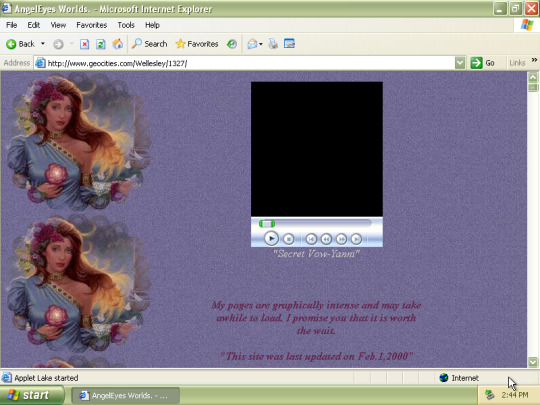Viewport: 540px width, 405px height.
Task: Click the Internet zone globe icon
Action: pyautogui.click(x=444, y=378)
